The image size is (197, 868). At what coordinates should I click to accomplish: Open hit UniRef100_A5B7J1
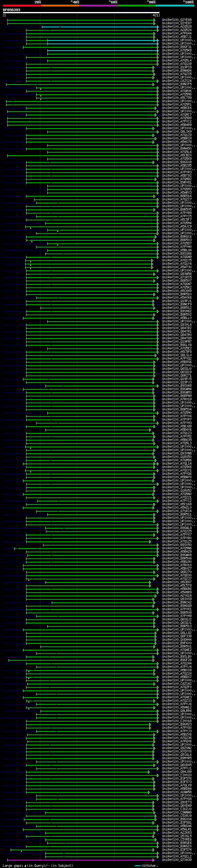point(177,37)
